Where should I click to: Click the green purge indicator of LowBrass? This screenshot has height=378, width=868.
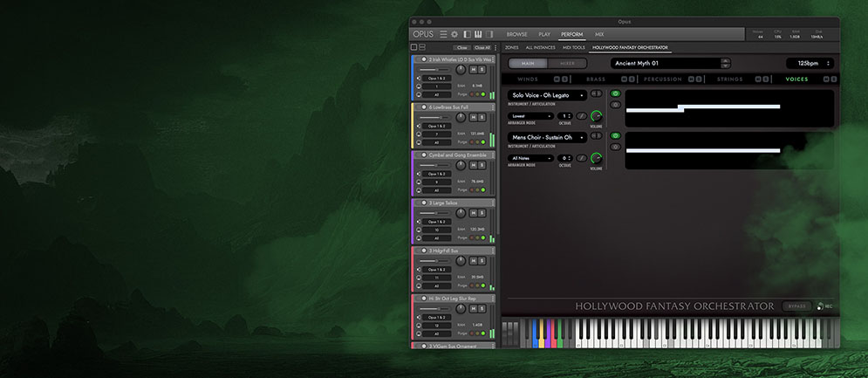click(x=483, y=142)
